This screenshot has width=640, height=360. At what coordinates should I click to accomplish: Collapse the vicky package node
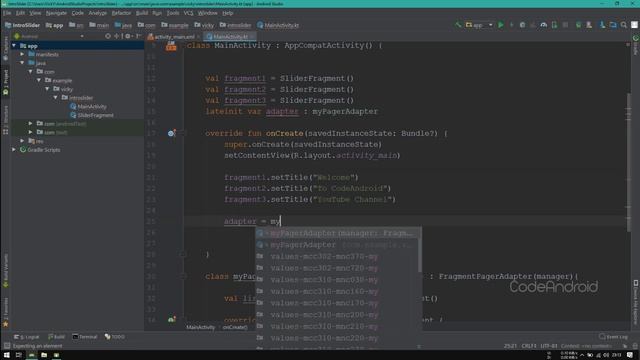pyautogui.click(x=47, y=89)
